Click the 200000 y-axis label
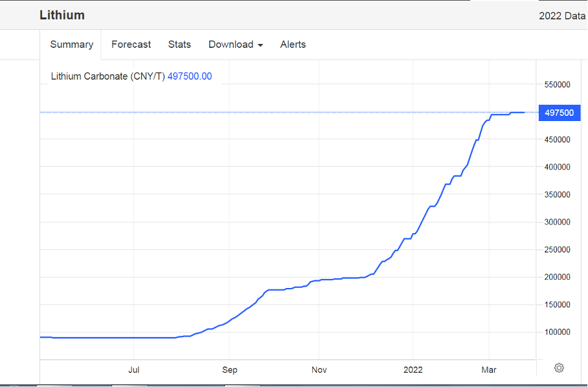This screenshot has height=387, width=588. pyautogui.click(x=558, y=277)
